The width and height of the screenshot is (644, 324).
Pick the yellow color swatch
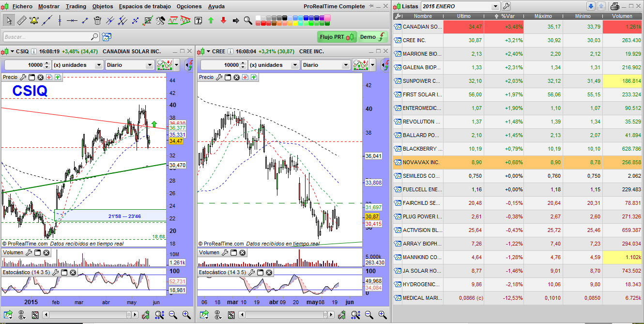point(295,23)
